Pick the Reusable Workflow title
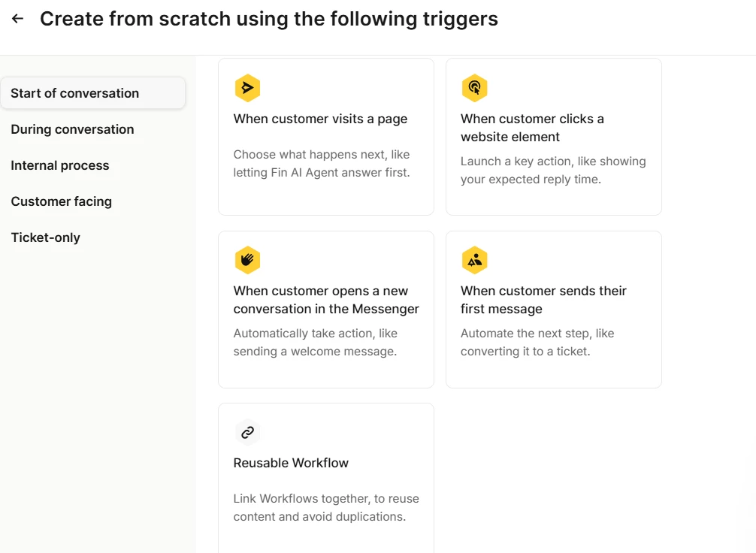Screen dimensions: 756x553 291,463
